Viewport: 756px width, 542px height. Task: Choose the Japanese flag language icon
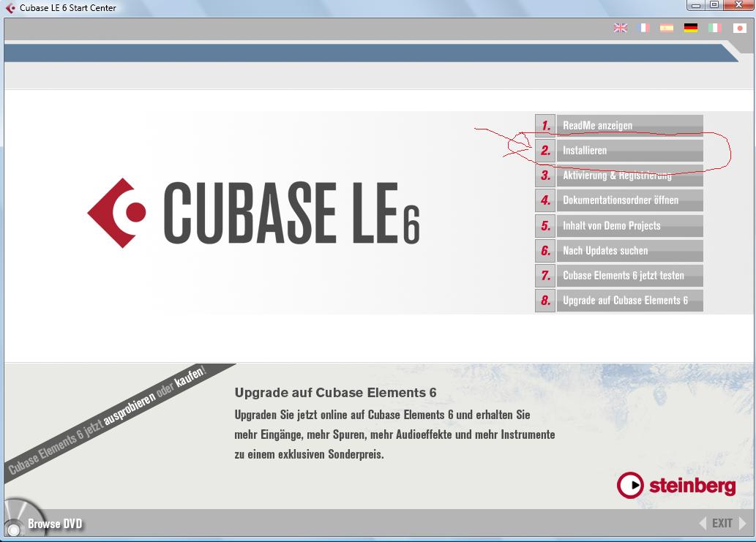(740, 28)
